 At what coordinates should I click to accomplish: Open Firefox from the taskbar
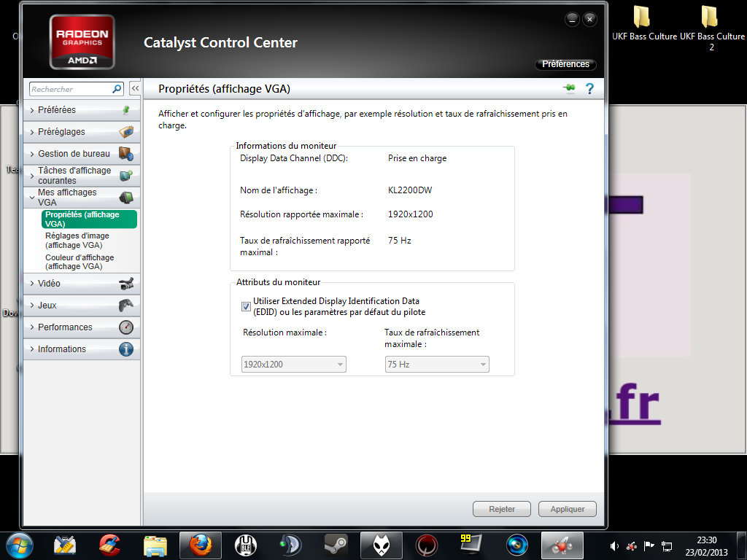pyautogui.click(x=198, y=545)
